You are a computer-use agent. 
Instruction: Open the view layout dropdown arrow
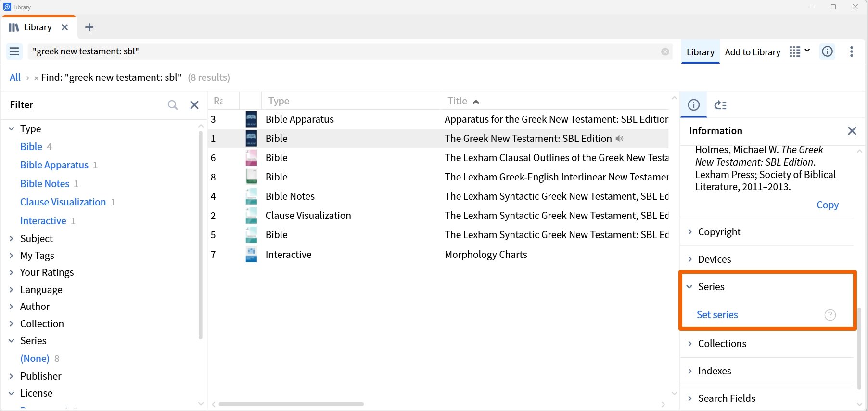807,51
